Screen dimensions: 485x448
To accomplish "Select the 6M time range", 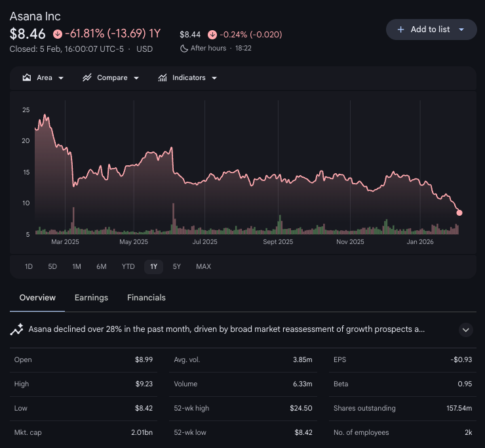I will 102,266.
